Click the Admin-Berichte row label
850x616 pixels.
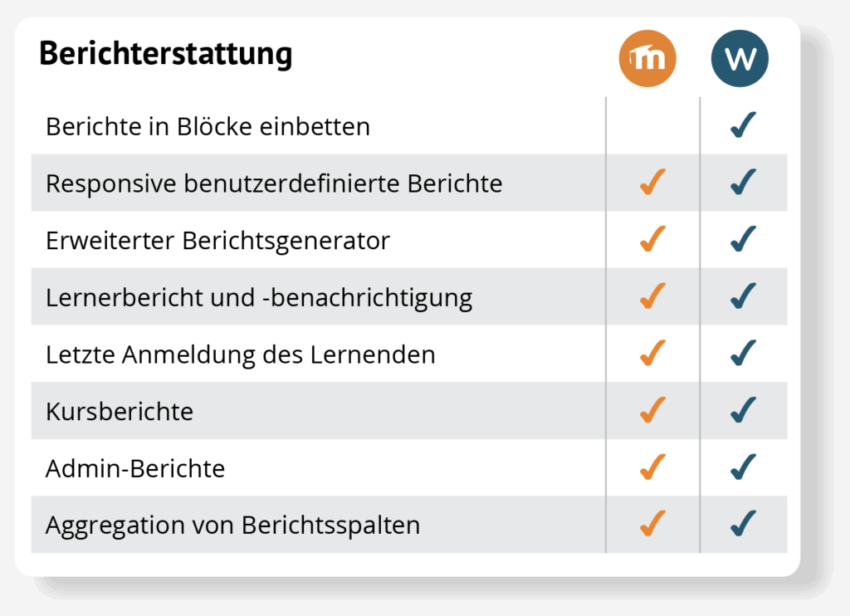pyautogui.click(x=135, y=468)
